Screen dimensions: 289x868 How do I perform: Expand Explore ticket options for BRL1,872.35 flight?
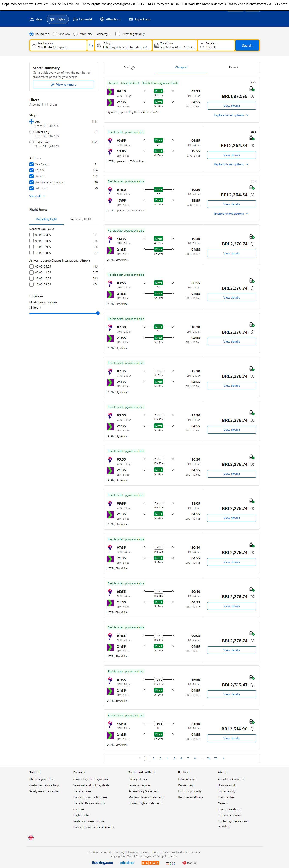(x=231, y=115)
